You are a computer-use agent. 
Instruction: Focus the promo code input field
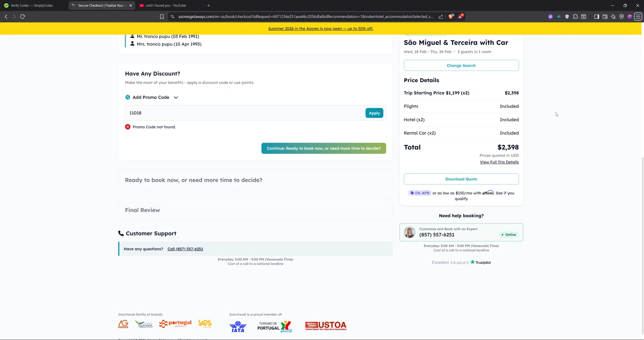[245, 113]
